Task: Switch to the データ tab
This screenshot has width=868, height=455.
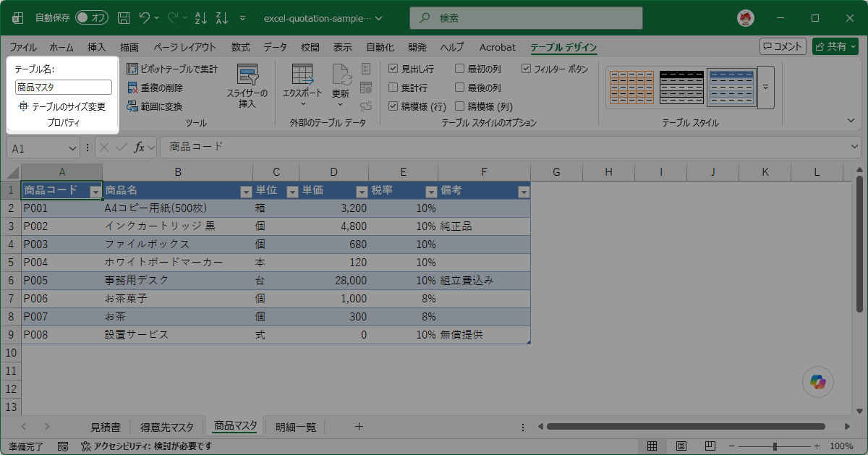Action: 275,47
